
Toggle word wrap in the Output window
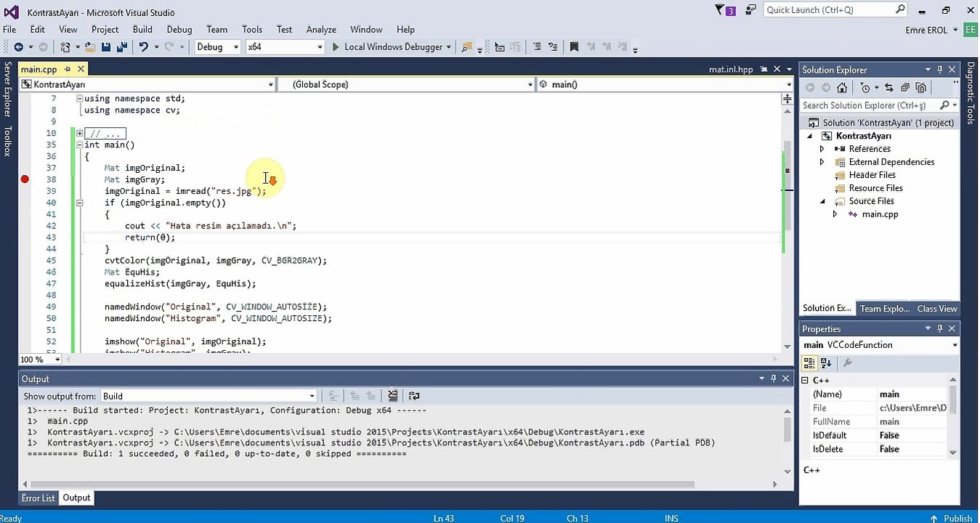(x=414, y=396)
